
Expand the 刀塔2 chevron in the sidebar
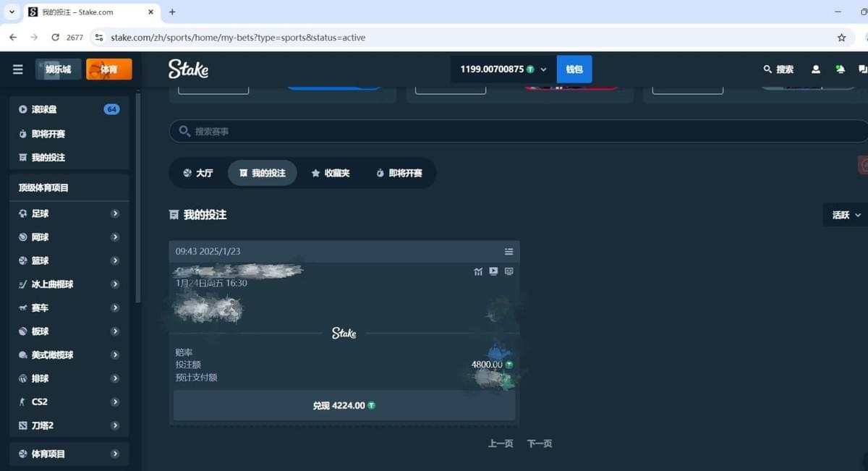(115, 425)
